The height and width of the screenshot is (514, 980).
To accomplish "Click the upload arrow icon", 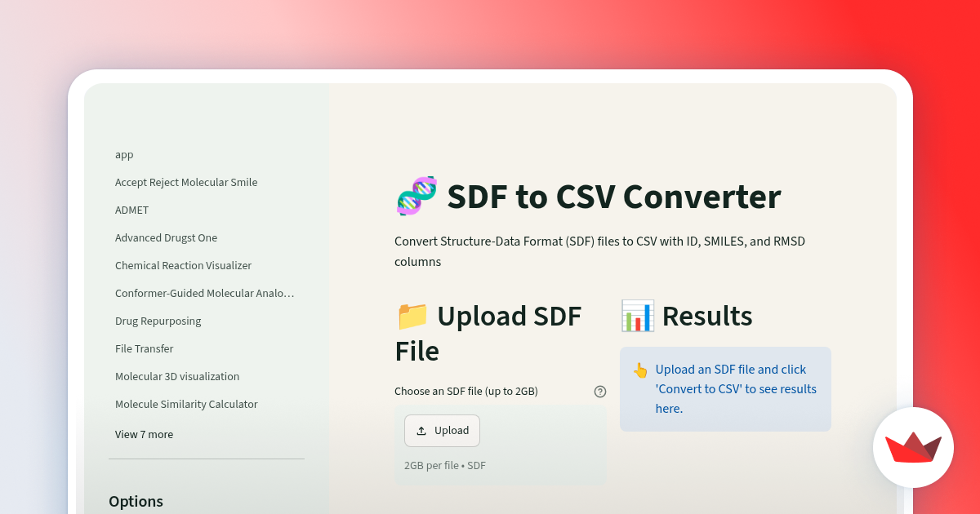I will tap(421, 431).
